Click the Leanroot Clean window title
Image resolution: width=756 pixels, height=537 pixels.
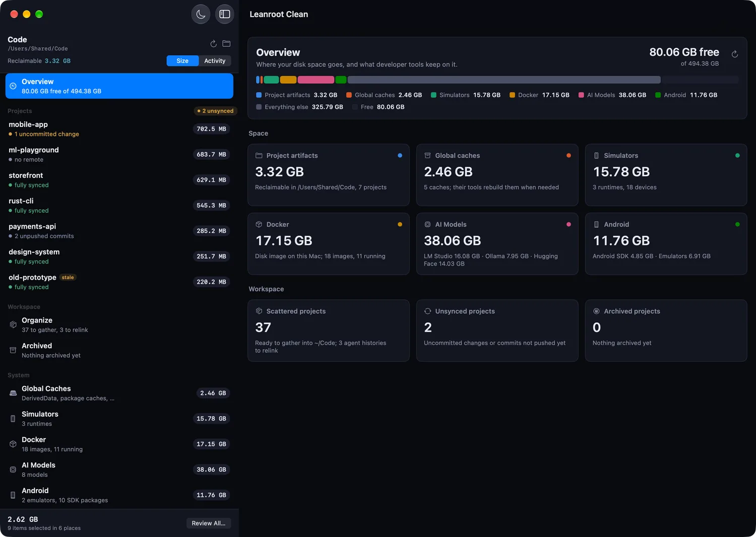(279, 14)
